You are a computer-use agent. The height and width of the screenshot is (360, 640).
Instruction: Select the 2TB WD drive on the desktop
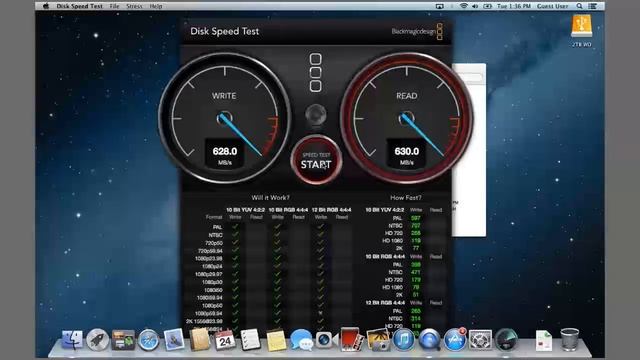(582, 31)
